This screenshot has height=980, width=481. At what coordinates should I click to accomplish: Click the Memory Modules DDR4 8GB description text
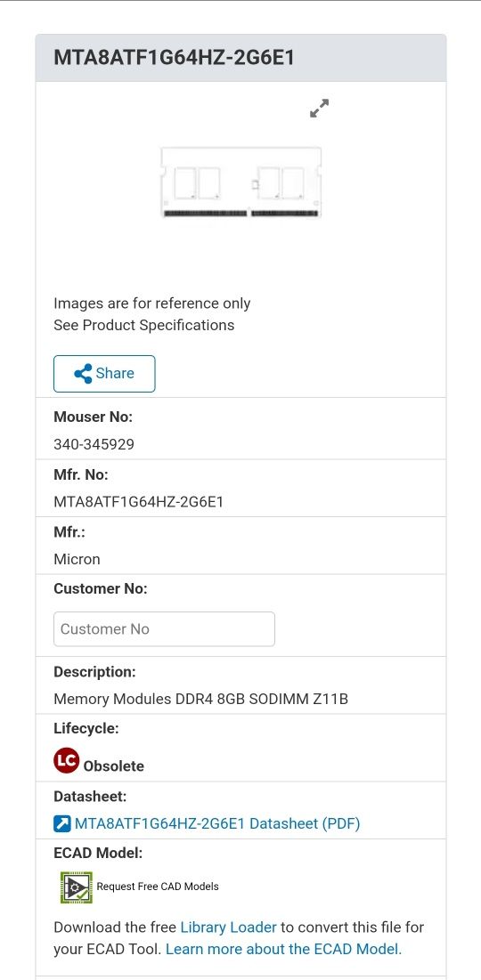[200, 699]
